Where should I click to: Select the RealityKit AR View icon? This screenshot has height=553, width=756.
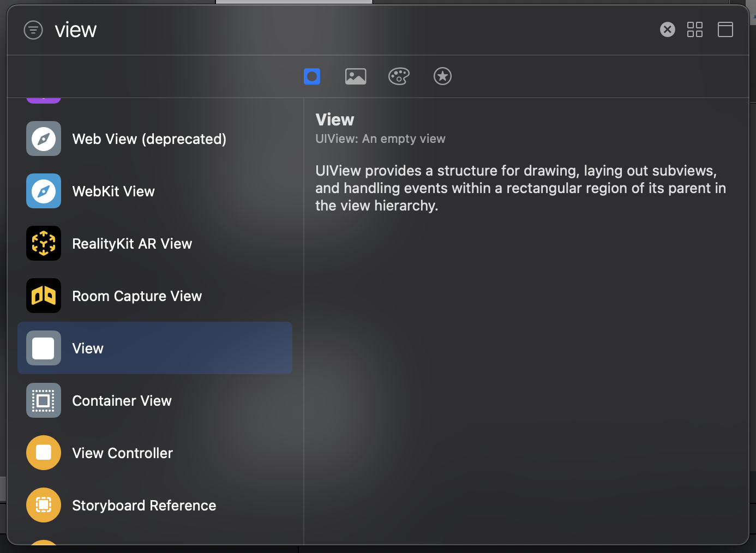pyautogui.click(x=44, y=243)
